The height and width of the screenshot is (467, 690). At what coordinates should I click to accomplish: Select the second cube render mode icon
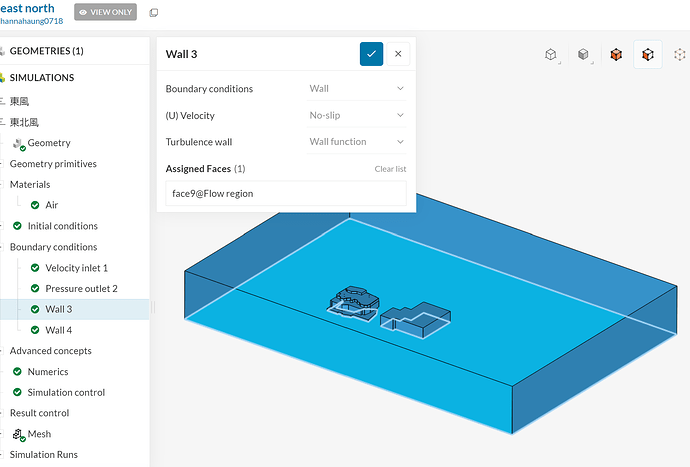584,55
